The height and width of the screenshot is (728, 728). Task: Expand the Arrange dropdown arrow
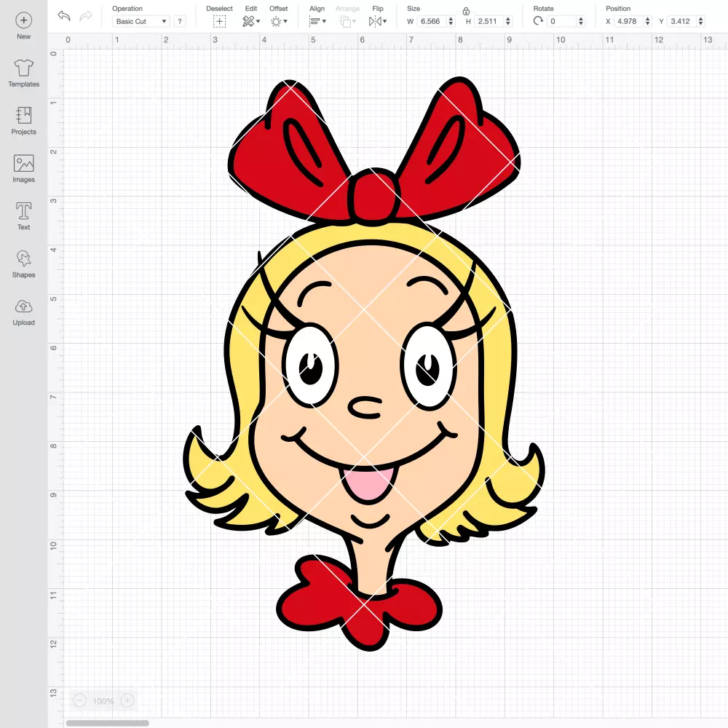click(x=355, y=21)
